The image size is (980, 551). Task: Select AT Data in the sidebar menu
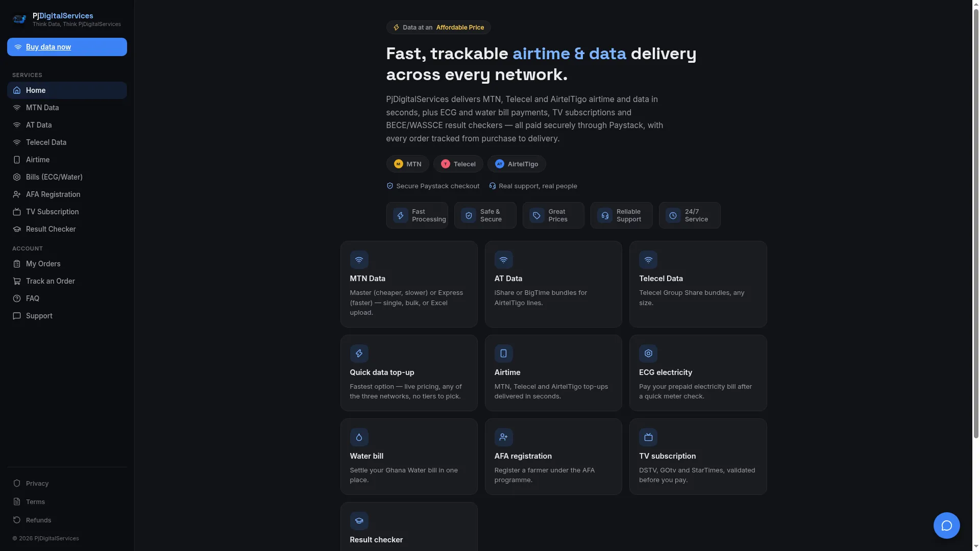tap(67, 125)
